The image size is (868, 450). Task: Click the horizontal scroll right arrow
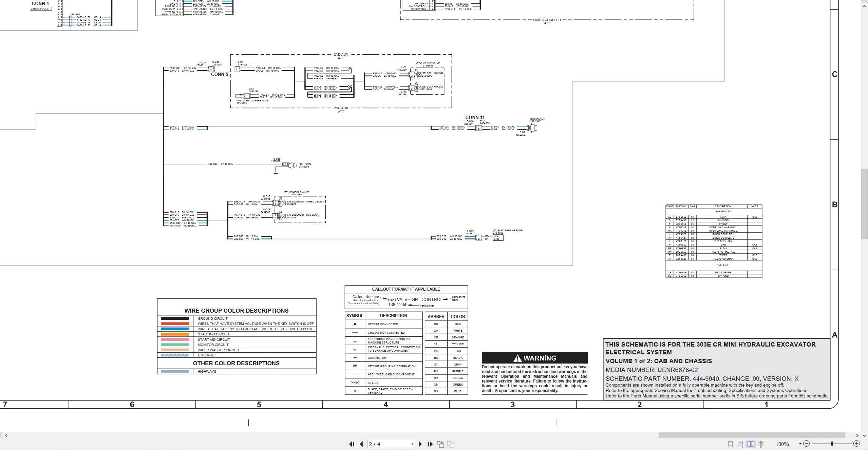click(857, 435)
